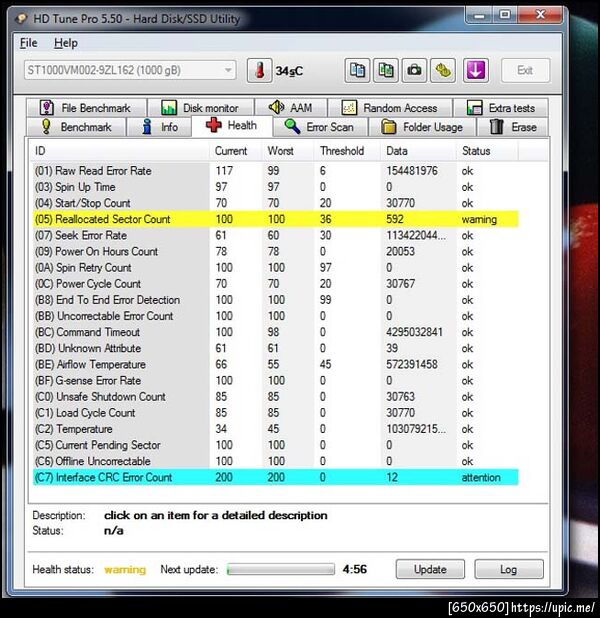Select the (BE) Airflow Temperature row
Image resolution: width=600 pixels, height=618 pixels.
(275, 365)
